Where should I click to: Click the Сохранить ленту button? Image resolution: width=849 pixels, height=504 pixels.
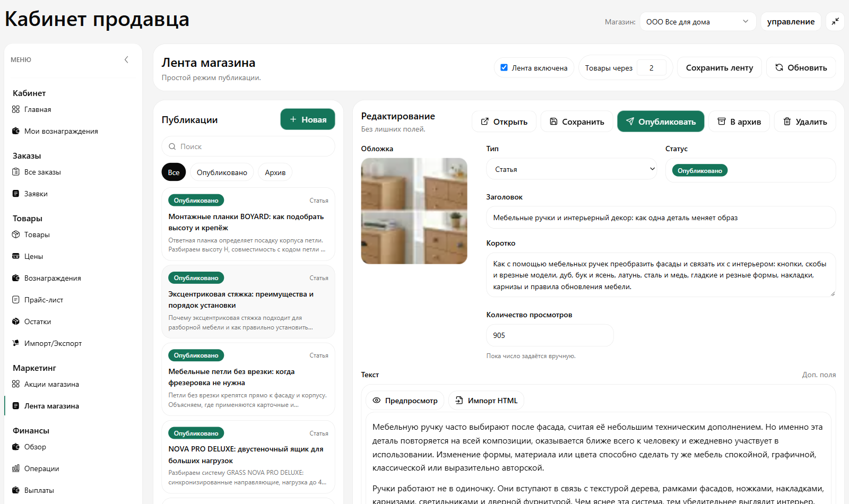tap(720, 68)
